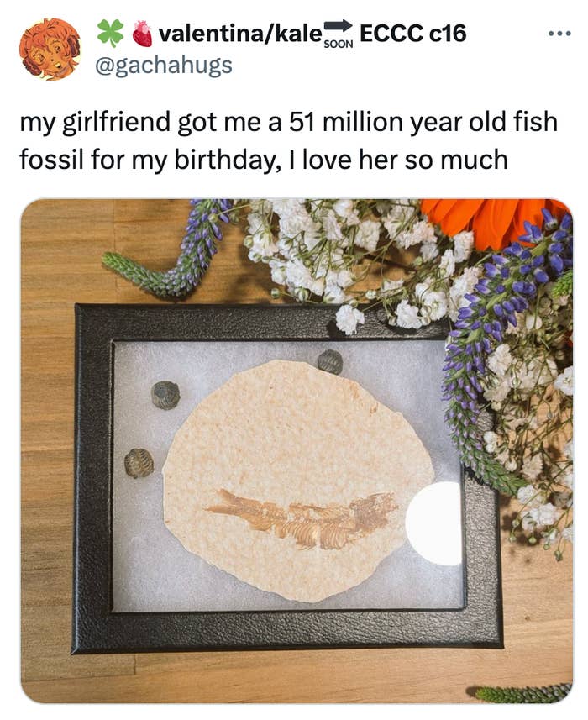The image size is (588, 720).
Task: Open the three-dot more options menu
Action: [559, 34]
